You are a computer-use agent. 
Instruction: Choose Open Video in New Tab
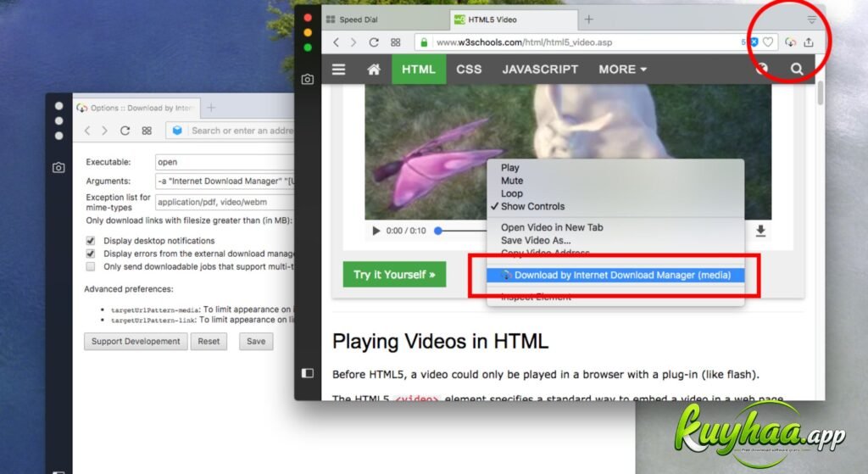point(615,227)
